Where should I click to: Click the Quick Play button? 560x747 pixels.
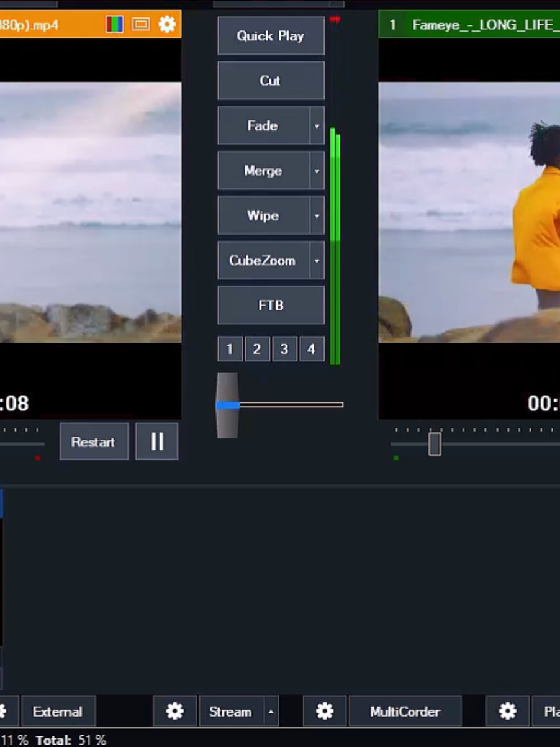point(271,36)
